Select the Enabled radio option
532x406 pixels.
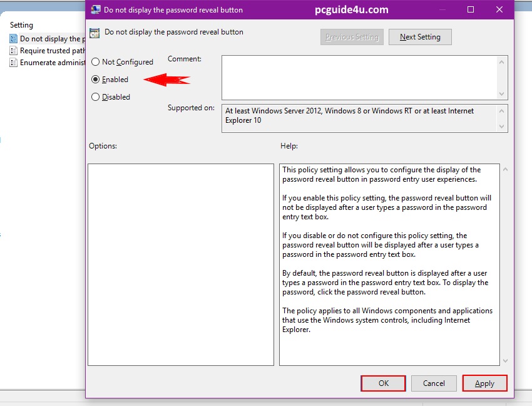[x=95, y=80]
